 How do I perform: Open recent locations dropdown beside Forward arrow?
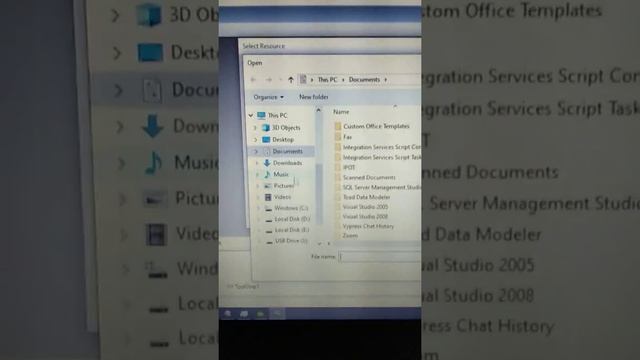click(x=280, y=80)
